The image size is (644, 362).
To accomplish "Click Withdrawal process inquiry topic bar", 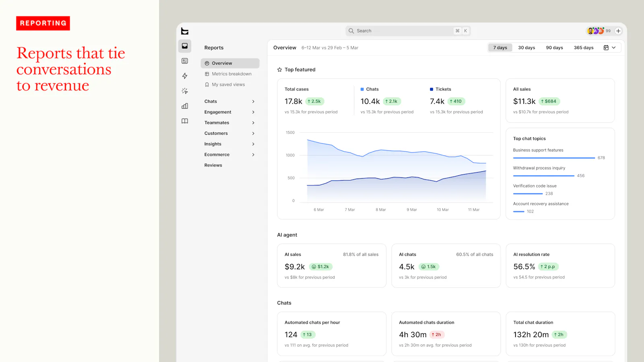I will pos(544,176).
